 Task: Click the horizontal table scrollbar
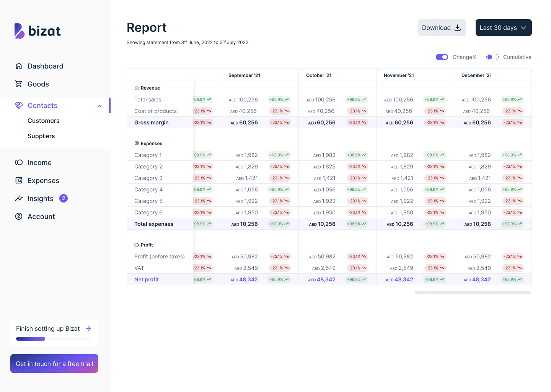(x=473, y=292)
